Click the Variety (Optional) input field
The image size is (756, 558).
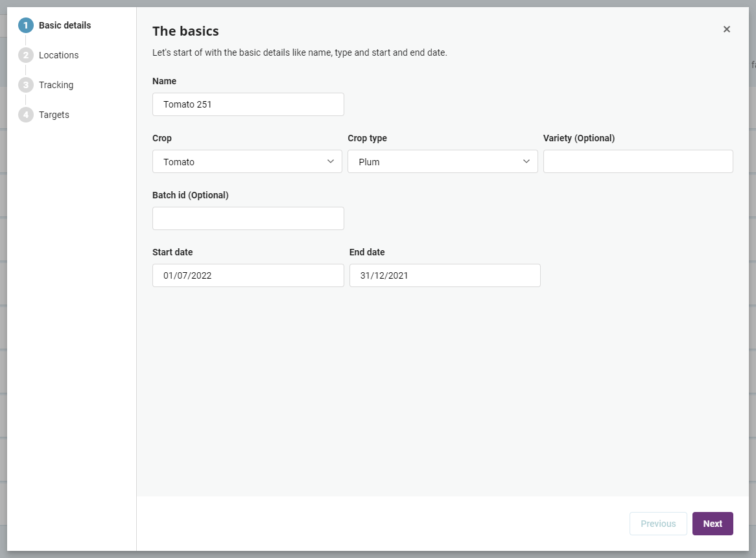click(x=639, y=161)
